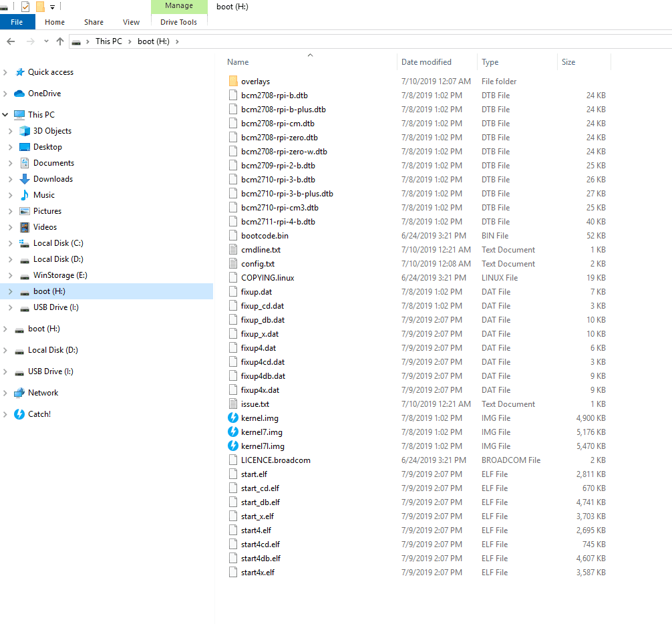Click This PC in the address bar
The width and height of the screenshot is (672, 624).
tap(108, 41)
